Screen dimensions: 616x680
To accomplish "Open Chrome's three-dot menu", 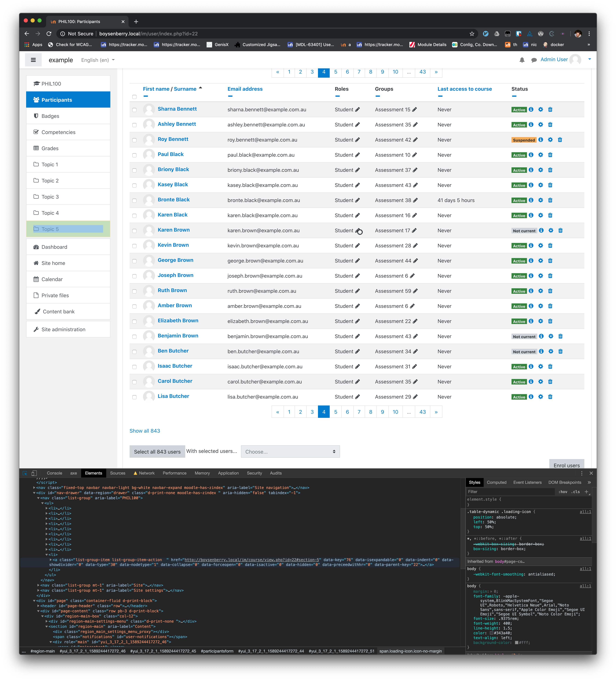I will [x=589, y=34].
